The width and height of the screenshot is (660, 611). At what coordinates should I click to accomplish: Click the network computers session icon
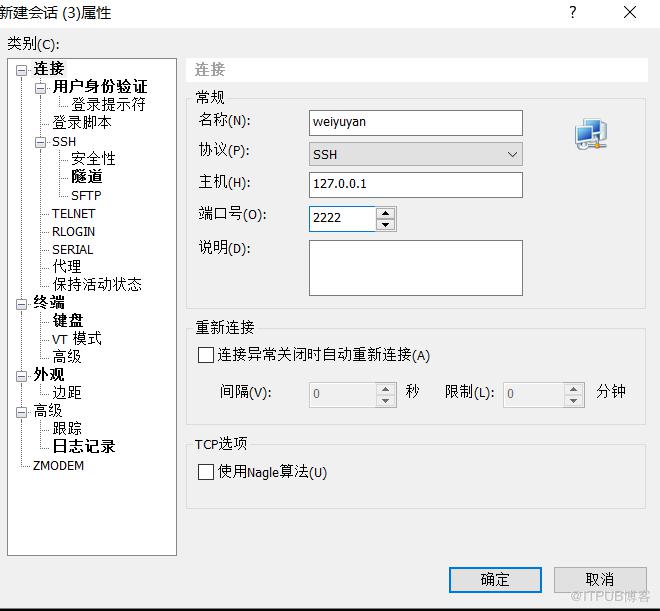coord(591,134)
